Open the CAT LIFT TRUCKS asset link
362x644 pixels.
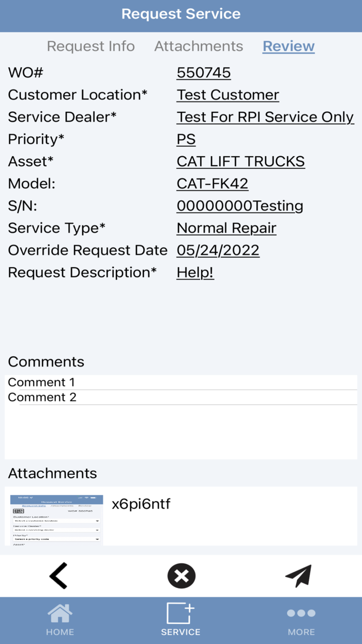point(240,162)
